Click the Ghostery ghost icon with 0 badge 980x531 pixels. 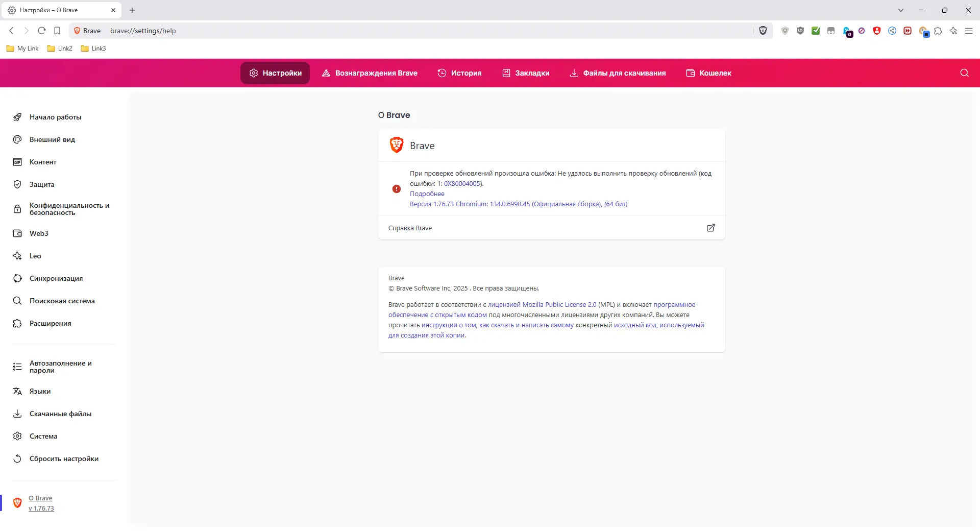tap(847, 32)
